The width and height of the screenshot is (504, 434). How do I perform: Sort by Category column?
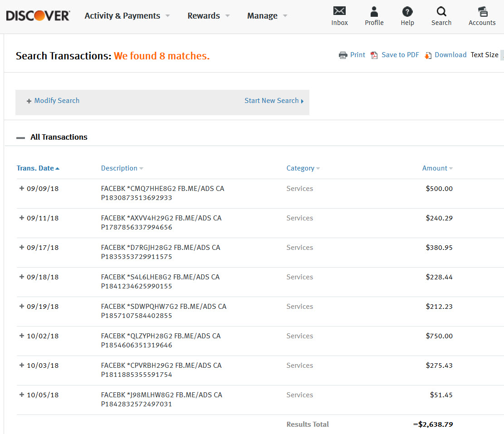tap(303, 168)
